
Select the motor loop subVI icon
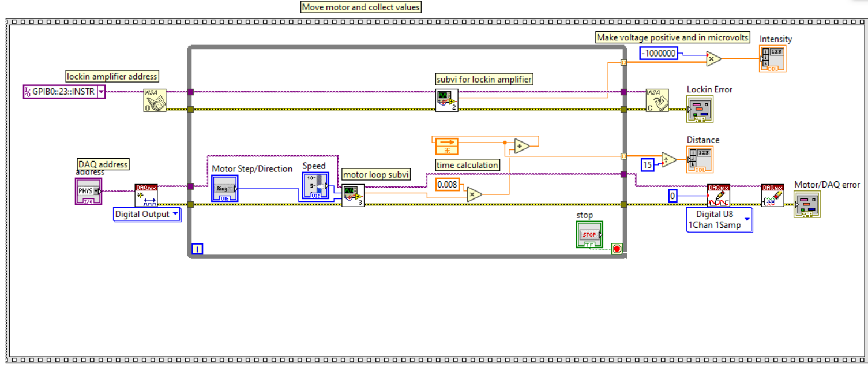353,196
